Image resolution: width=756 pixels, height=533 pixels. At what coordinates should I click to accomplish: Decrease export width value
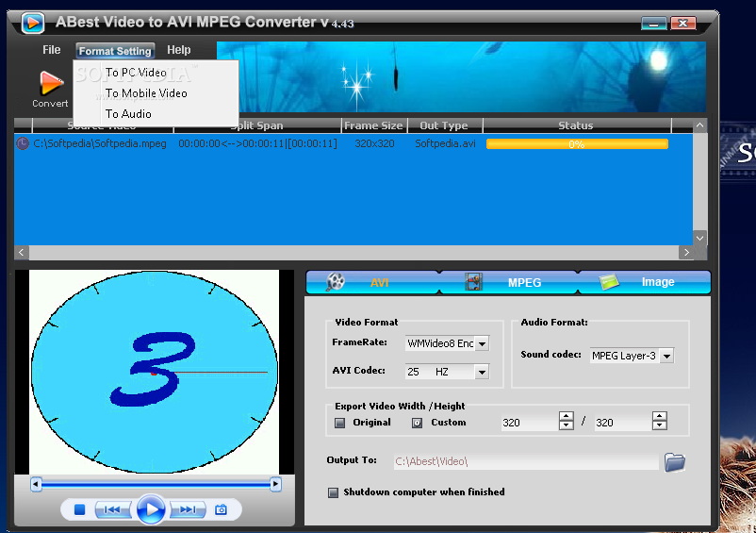[x=566, y=425]
